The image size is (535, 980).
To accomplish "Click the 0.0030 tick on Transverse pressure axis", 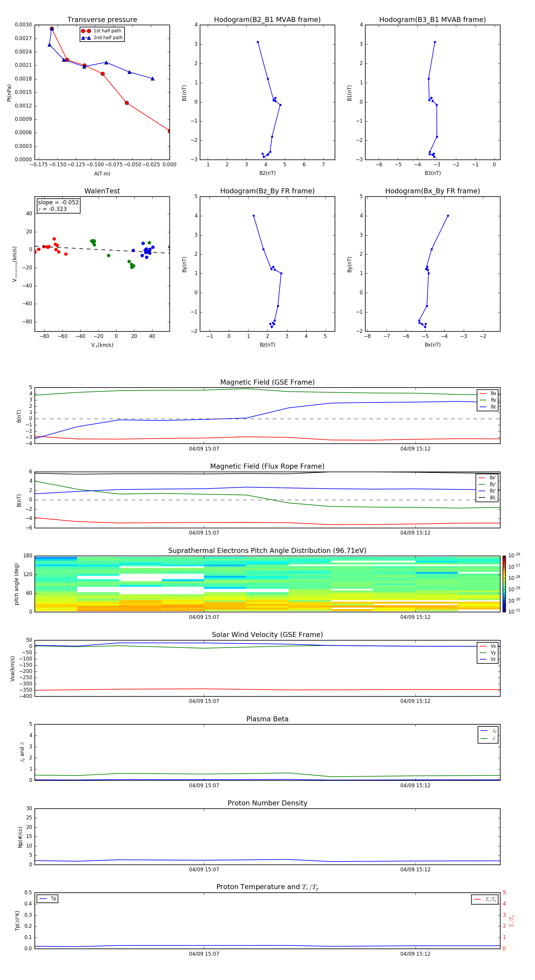I will pyautogui.click(x=23, y=25).
